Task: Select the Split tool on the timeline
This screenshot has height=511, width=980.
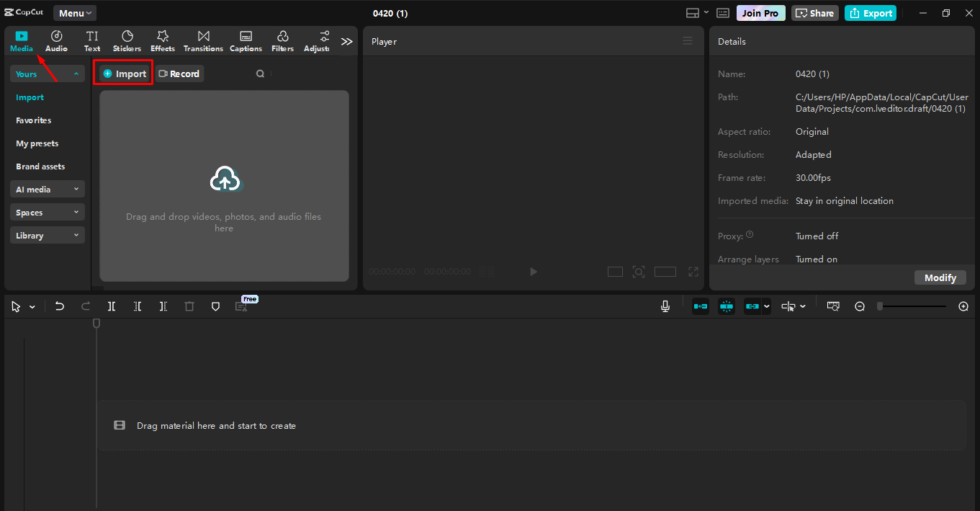Action: (112, 306)
